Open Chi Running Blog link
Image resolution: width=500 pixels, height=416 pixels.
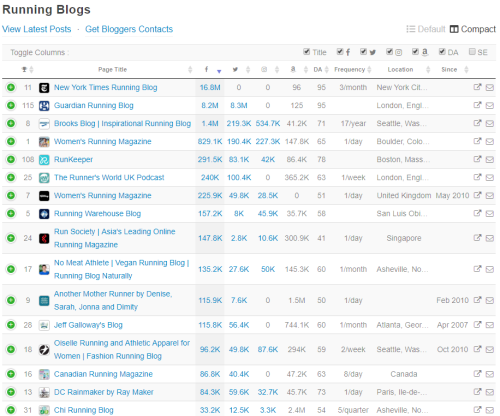[84, 410]
